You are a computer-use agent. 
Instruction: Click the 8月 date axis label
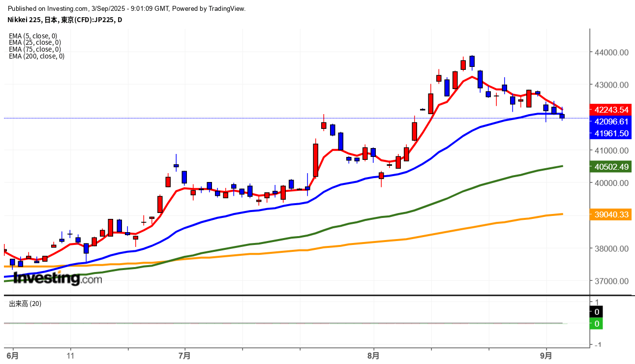click(x=373, y=355)
